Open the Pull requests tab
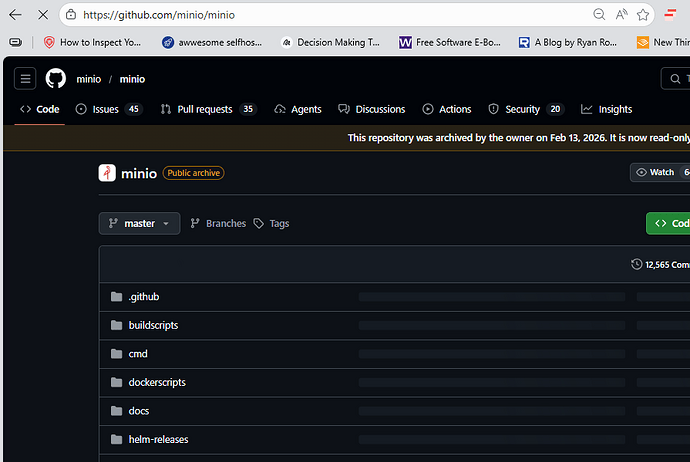Screen dimensions: 690x462 click(x=208, y=109)
